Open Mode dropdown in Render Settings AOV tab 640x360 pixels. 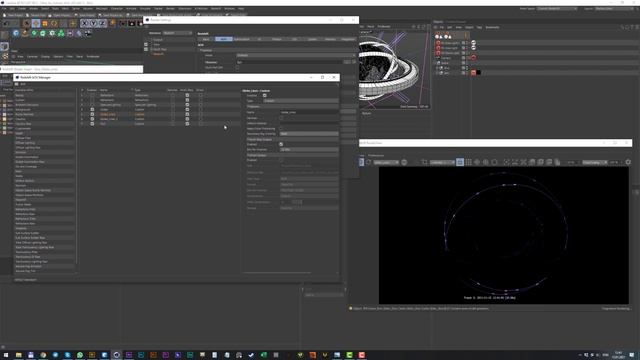pos(296,55)
